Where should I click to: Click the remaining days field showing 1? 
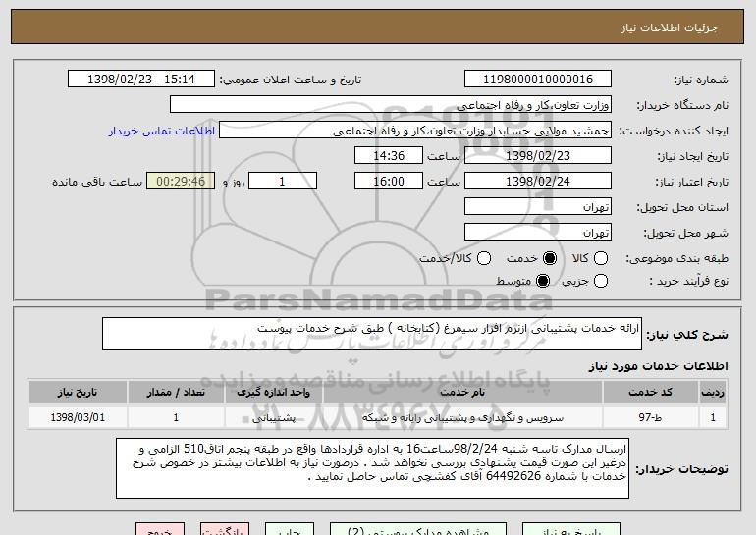point(283,182)
